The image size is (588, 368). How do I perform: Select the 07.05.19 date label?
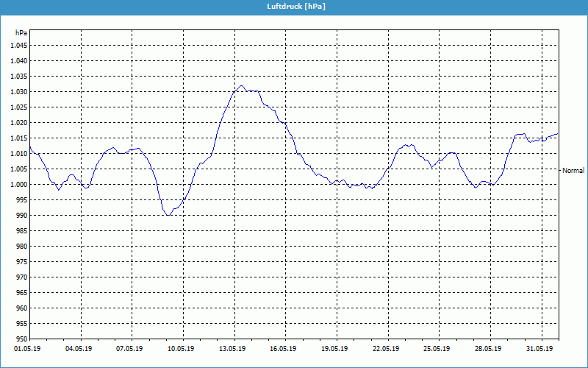(129, 349)
